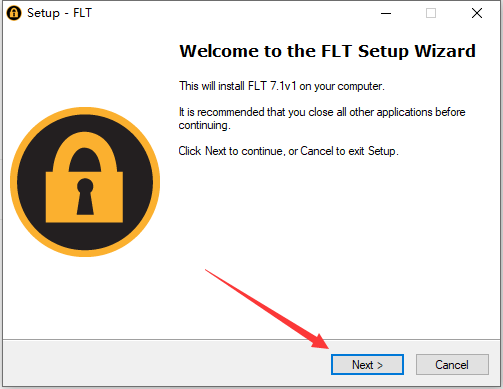This screenshot has height=389, width=503.
Task: Click the greyed-out maximize window icon
Action: 431,13
